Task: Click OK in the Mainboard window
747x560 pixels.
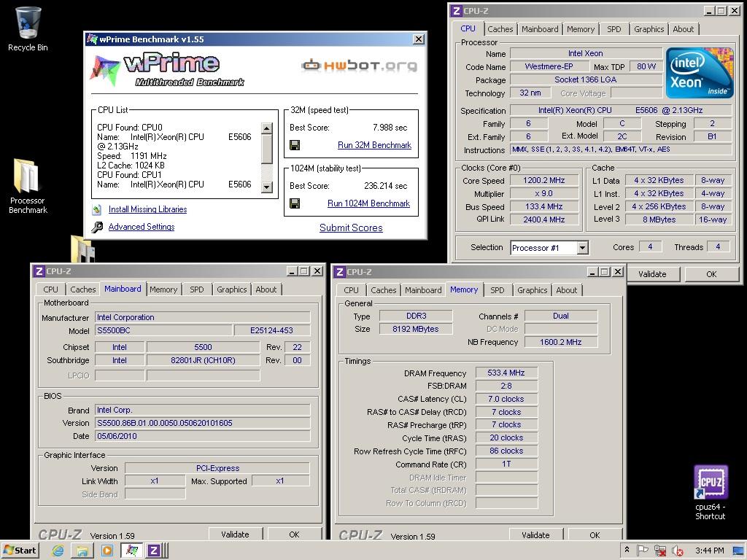Action: 295,534
